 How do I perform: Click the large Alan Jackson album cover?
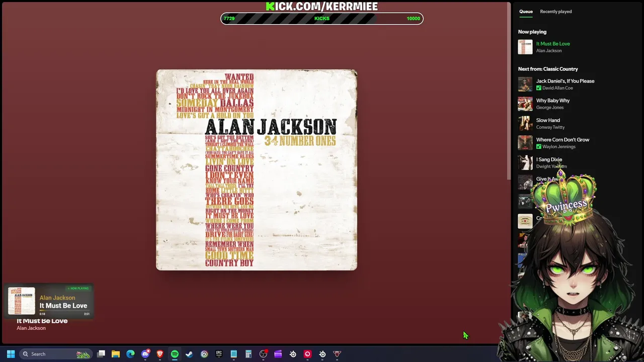[x=257, y=170]
